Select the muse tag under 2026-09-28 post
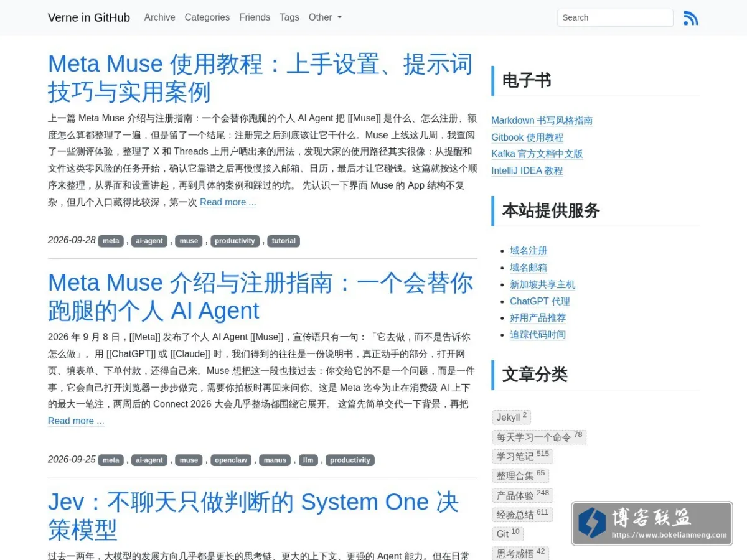 189,241
